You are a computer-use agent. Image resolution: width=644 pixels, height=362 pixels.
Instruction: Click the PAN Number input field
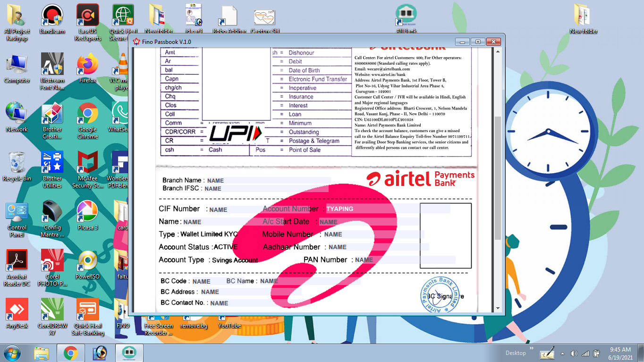[x=405, y=260]
